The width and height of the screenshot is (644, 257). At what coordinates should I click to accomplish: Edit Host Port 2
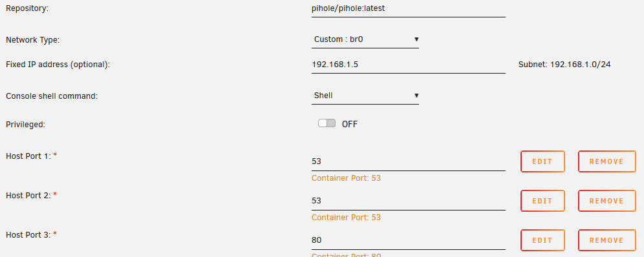(542, 201)
